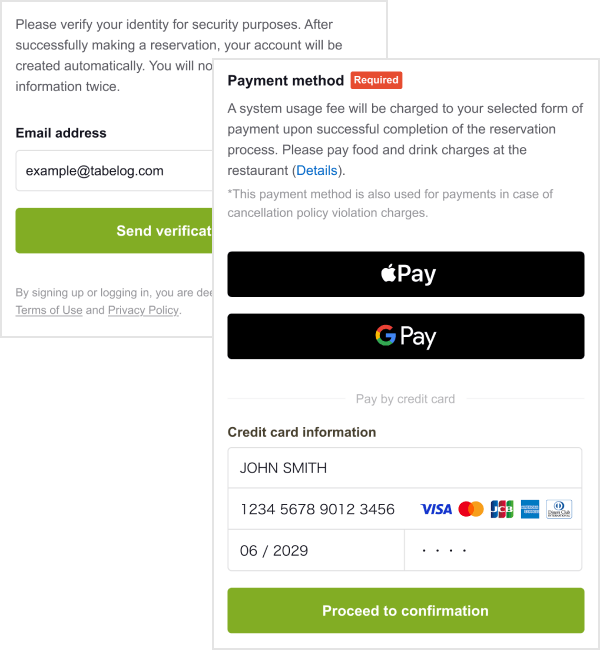Open the Terms of Use link
600x656 pixels.
click(x=49, y=310)
